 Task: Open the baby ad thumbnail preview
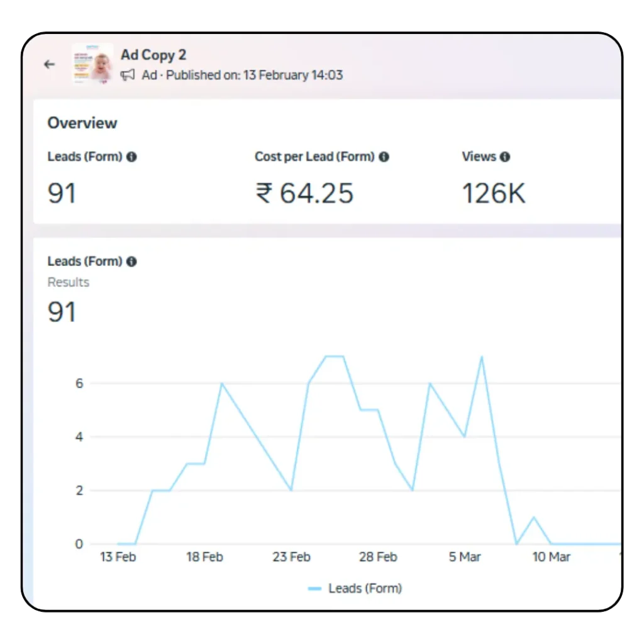(x=92, y=64)
